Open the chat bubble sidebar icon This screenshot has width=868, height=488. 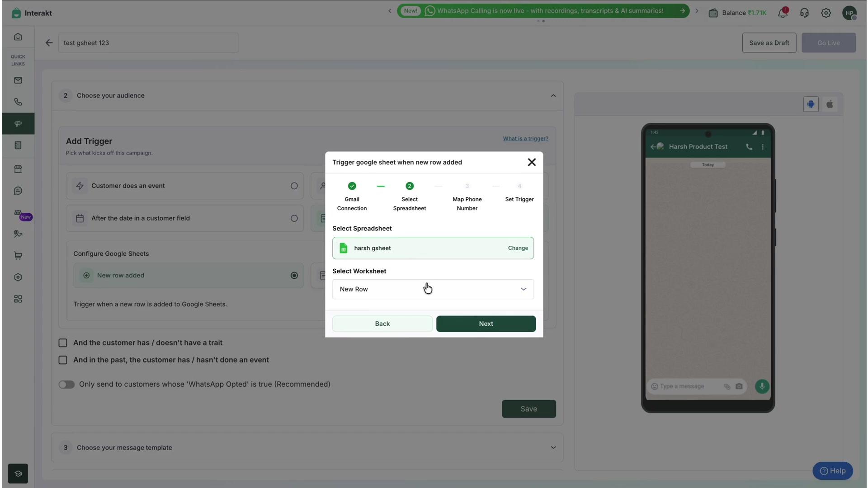18,191
